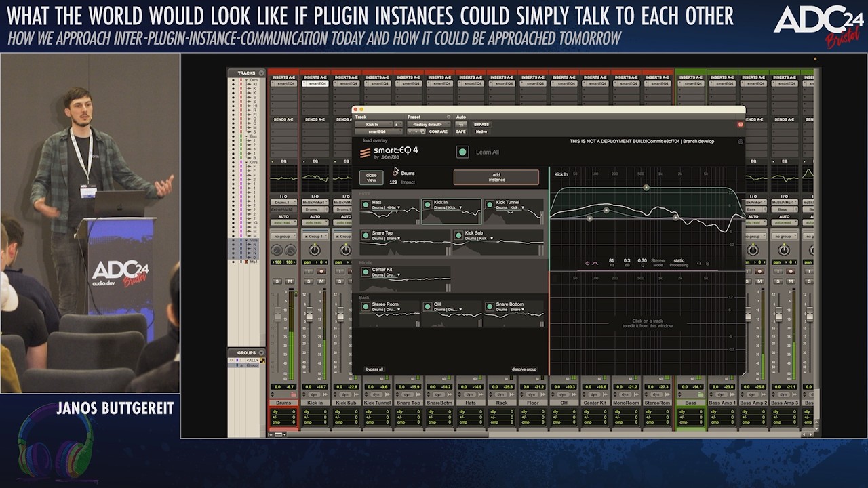Select the Drums track name plate

point(283,403)
